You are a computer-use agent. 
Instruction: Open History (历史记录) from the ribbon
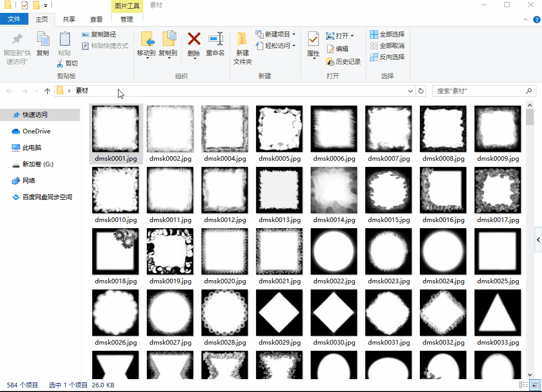pos(344,62)
